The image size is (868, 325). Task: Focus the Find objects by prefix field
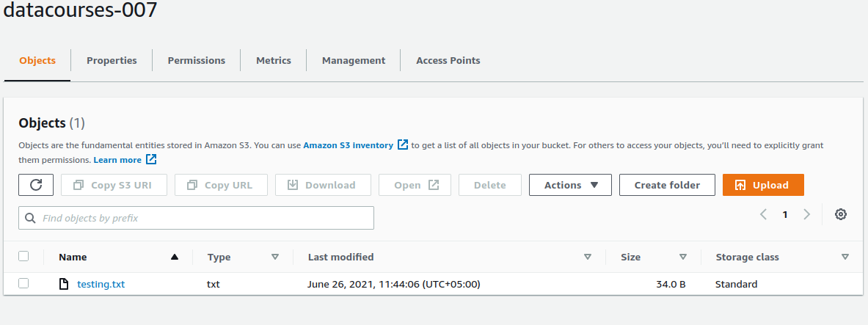[x=196, y=218]
